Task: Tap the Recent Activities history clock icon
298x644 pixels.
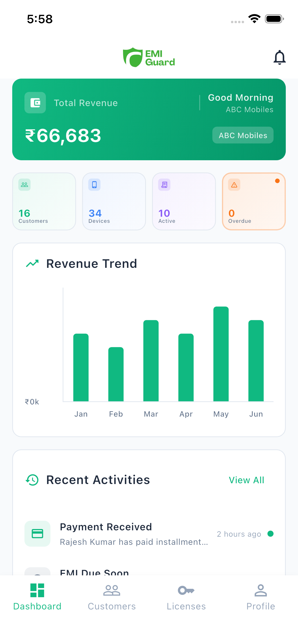Action: click(x=32, y=480)
